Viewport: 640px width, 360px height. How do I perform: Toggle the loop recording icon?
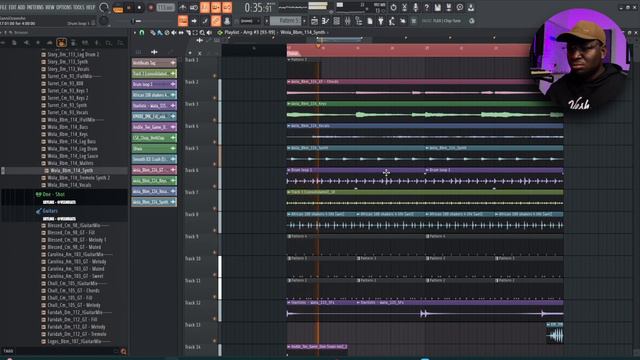[227, 8]
